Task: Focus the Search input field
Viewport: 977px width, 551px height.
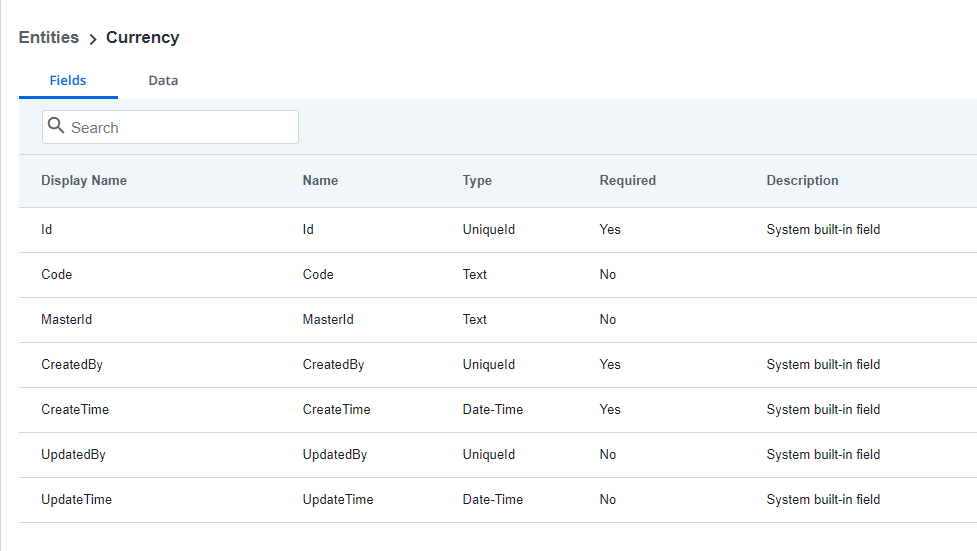Action: 170,127
